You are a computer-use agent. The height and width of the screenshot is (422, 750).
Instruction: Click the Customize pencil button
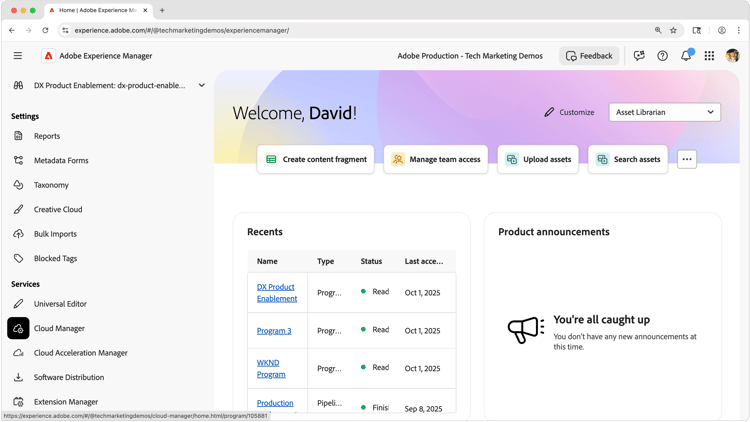pyautogui.click(x=569, y=112)
